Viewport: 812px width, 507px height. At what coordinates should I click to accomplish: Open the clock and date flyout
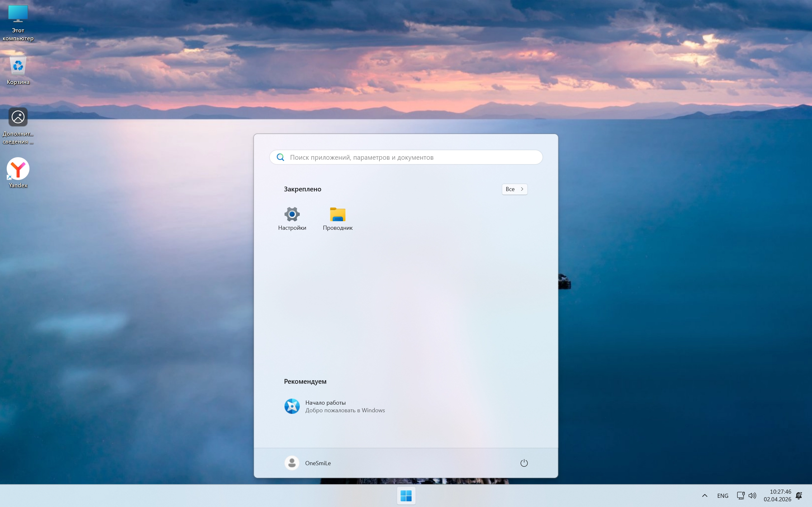click(777, 496)
